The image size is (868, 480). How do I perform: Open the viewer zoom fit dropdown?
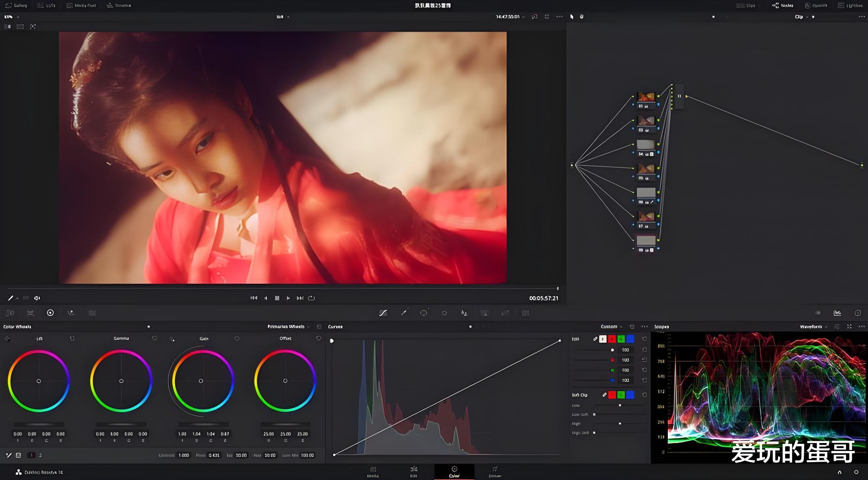coord(283,16)
